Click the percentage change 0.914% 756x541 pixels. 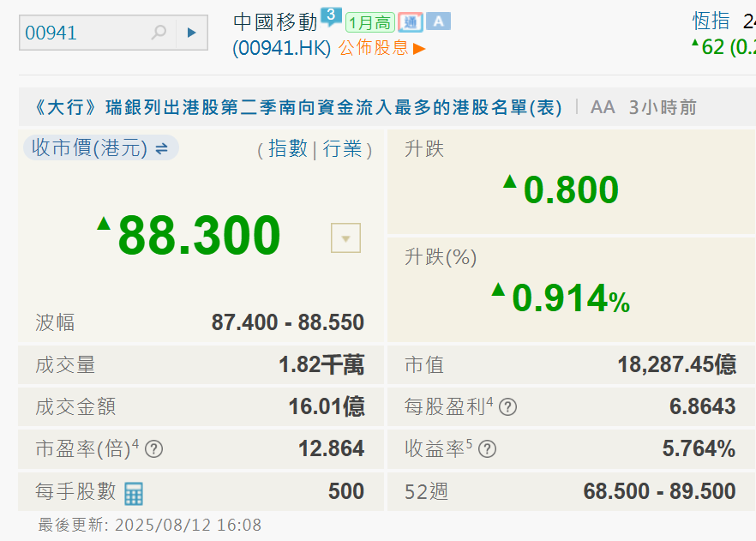point(571,298)
